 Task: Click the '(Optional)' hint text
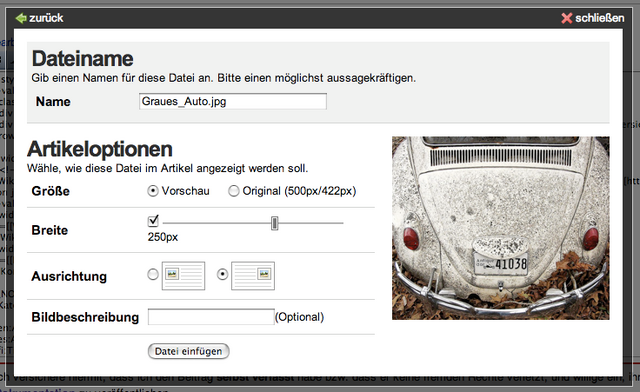300,317
